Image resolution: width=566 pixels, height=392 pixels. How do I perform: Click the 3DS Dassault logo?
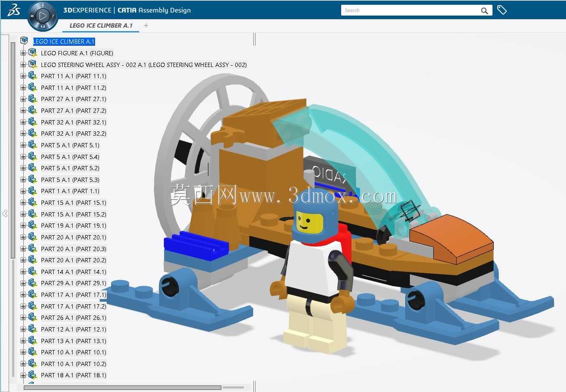14,10
